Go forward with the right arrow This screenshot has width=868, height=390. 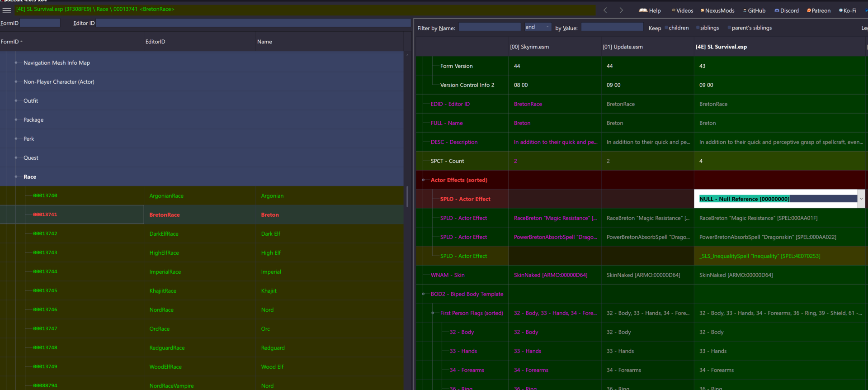621,10
